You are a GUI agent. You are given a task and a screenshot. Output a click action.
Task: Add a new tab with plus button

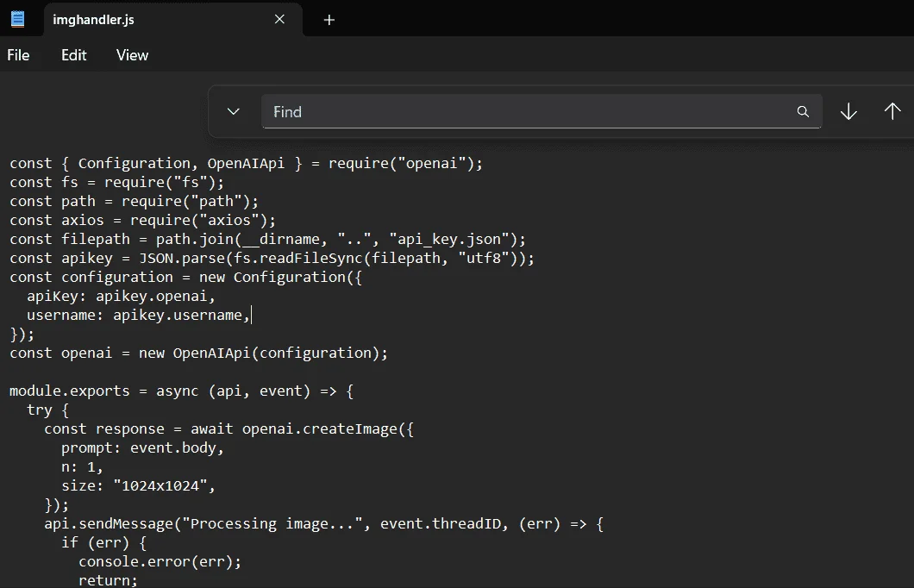[329, 20]
